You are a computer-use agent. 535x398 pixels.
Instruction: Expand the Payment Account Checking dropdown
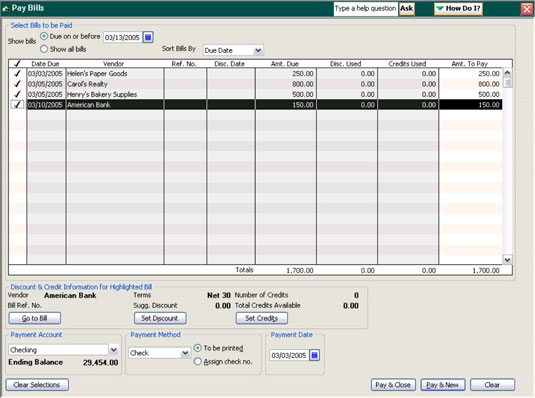[x=114, y=350]
